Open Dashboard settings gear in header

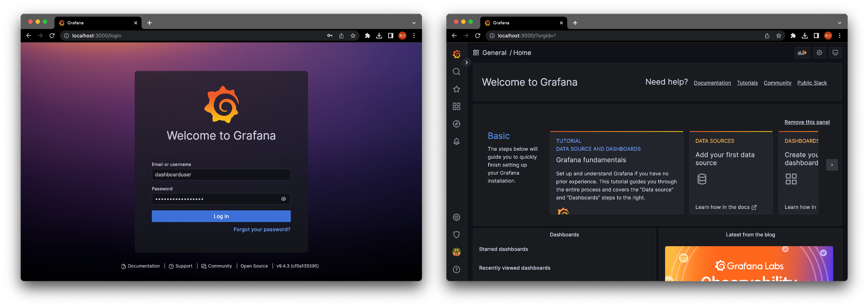[819, 53]
